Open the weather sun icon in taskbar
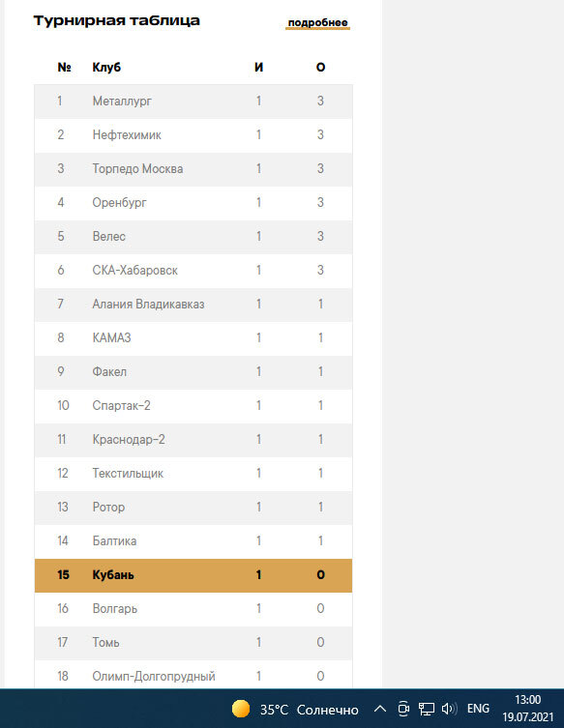The image size is (564, 728). tap(241, 709)
